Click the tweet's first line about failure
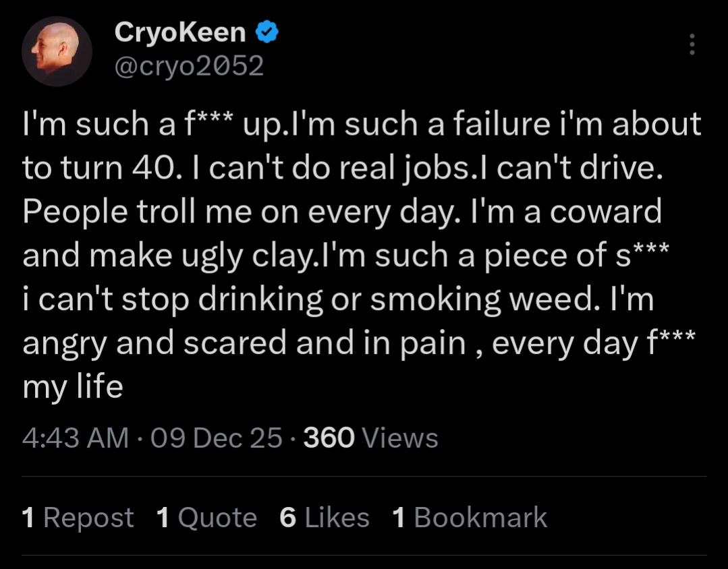The width and height of the screenshot is (728, 569). click(362, 124)
